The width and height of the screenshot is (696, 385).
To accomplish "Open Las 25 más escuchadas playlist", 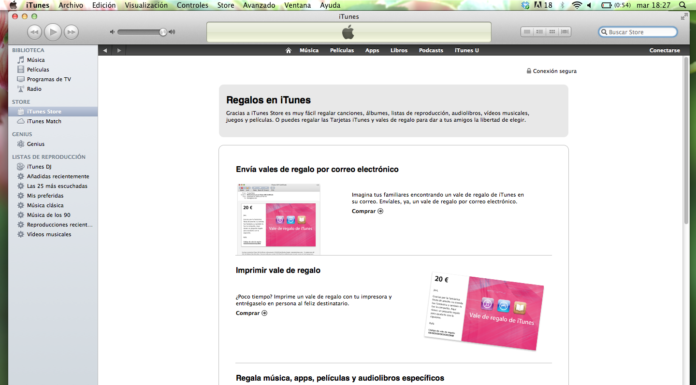I will pyautogui.click(x=53, y=187).
